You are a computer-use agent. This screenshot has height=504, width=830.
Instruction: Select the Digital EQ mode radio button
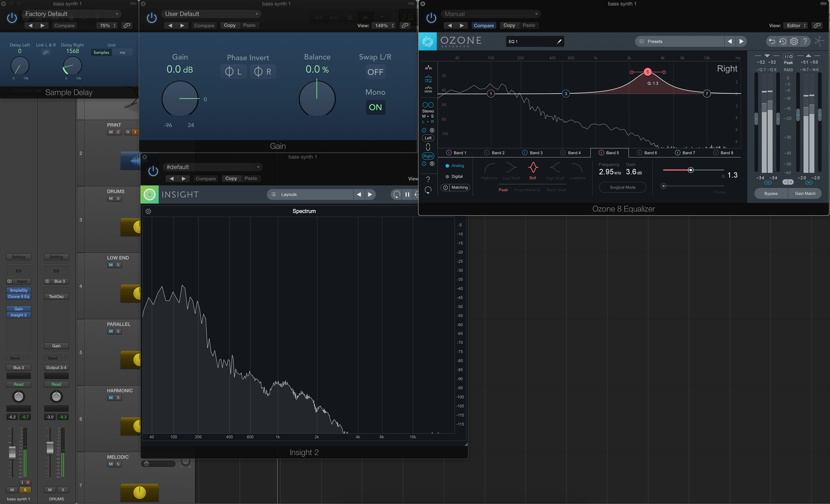447,176
